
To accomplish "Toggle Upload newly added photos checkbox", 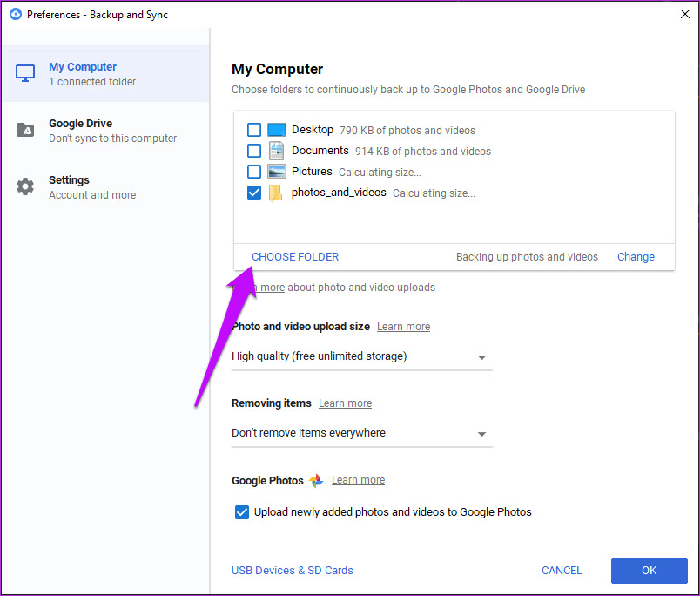I will (x=242, y=512).
